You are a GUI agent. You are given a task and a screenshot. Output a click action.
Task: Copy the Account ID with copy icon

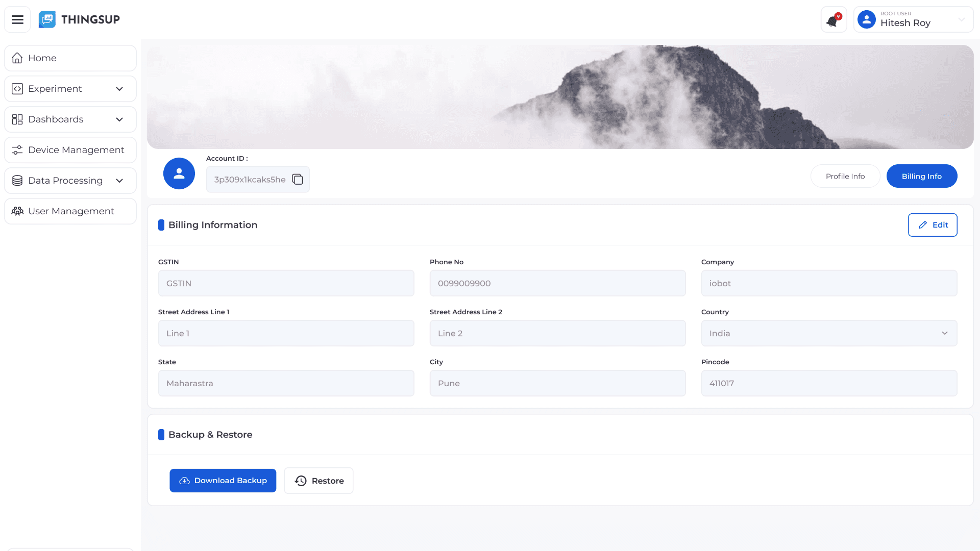coord(297,180)
